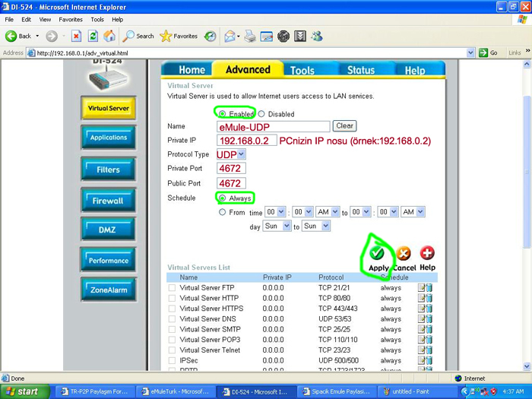The image size is (532, 399).
Task: Click the Private IP input field
Action: click(x=247, y=141)
